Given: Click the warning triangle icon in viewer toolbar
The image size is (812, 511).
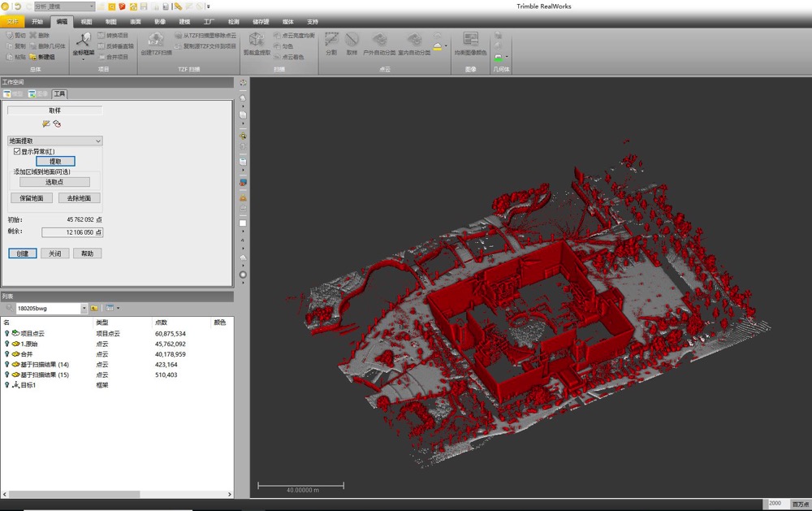Looking at the screenshot, I should (x=243, y=198).
